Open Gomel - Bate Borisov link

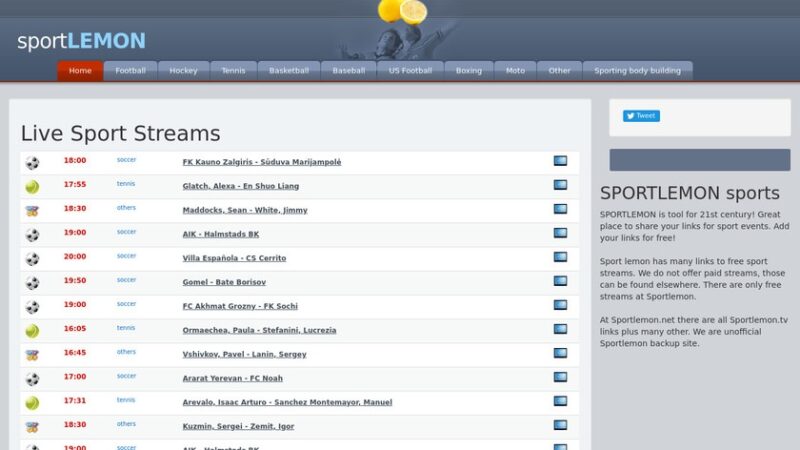tap(224, 282)
